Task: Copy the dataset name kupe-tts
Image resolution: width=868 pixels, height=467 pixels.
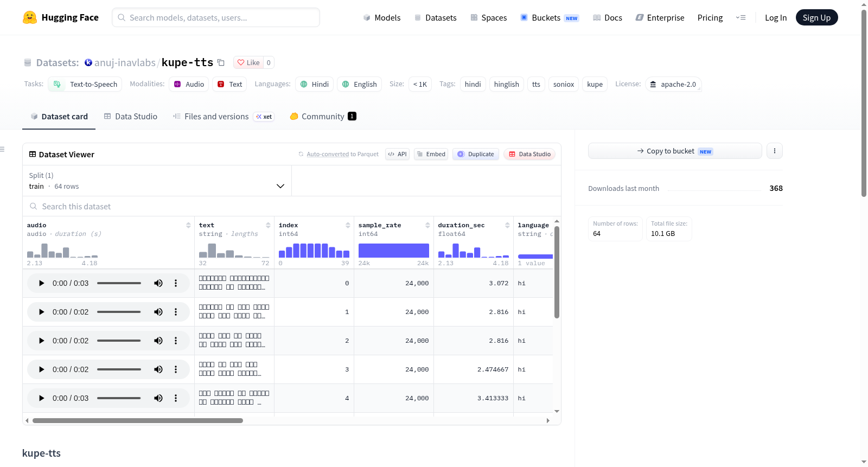Action: coord(221,62)
